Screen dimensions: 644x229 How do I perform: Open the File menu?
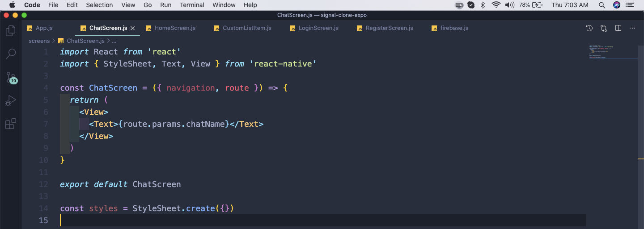point(53,5)
